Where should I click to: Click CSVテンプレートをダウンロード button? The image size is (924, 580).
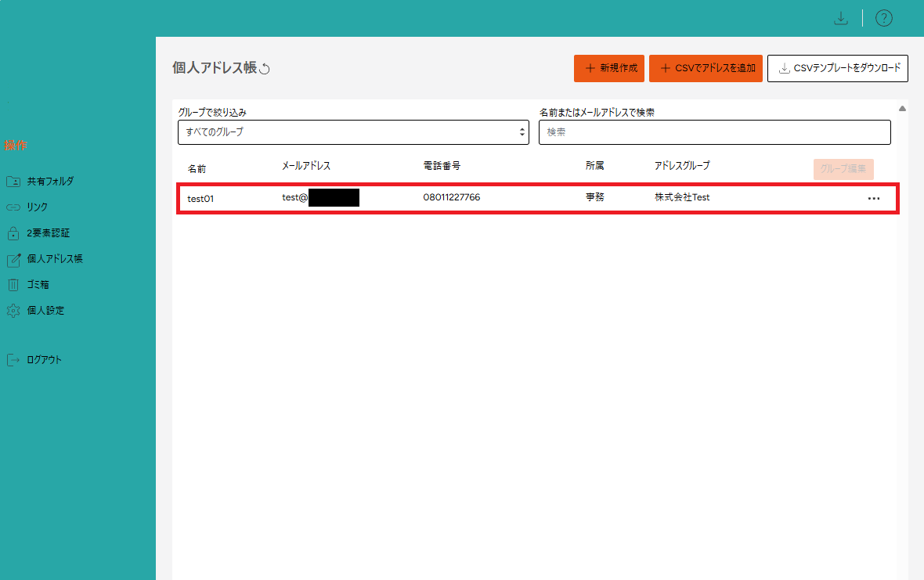point(837,68)
